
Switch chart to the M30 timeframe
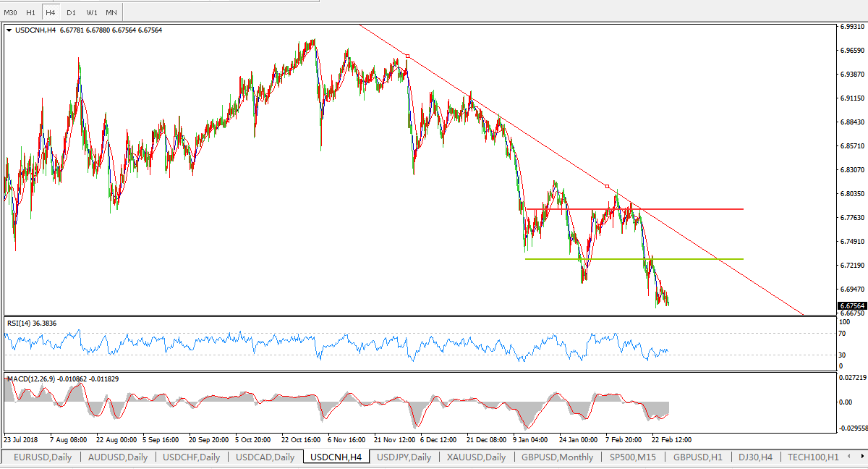pos(10,13)
